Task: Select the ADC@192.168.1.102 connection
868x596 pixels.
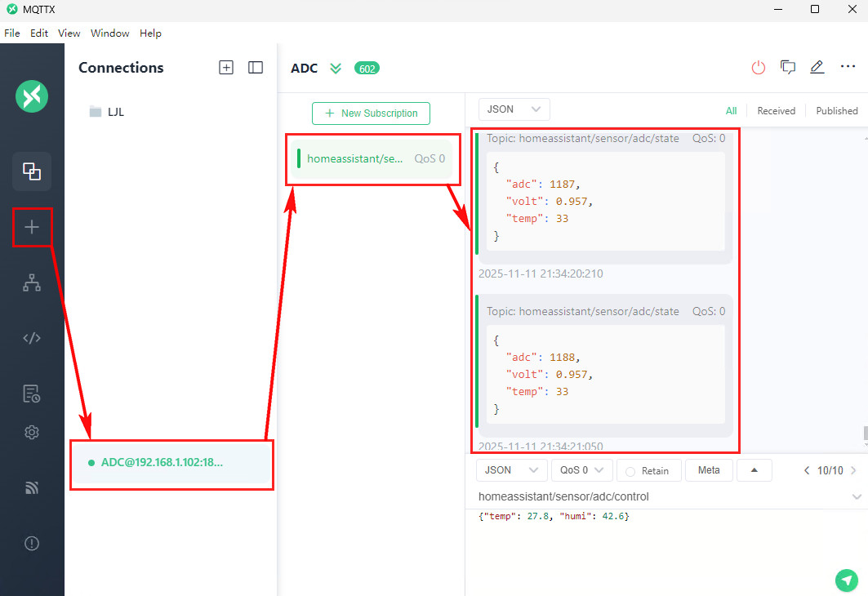Action: point(171,463)
